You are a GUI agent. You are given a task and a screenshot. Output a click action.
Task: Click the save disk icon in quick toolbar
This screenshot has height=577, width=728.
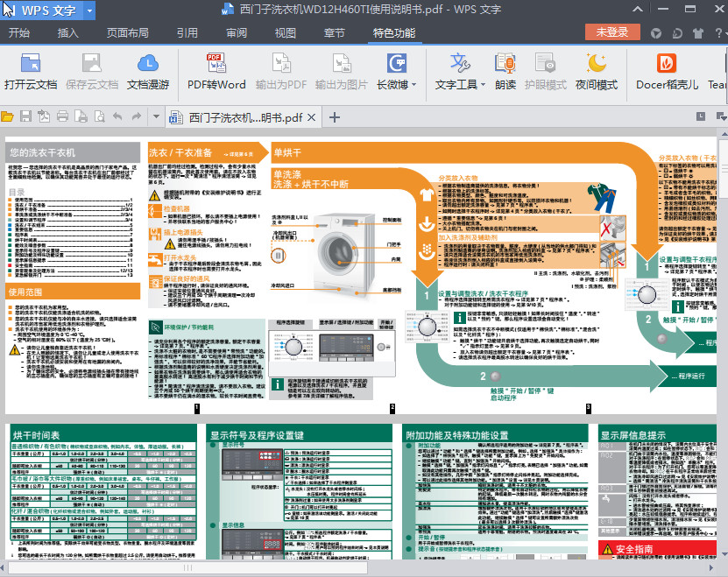(x=25, y=116)
